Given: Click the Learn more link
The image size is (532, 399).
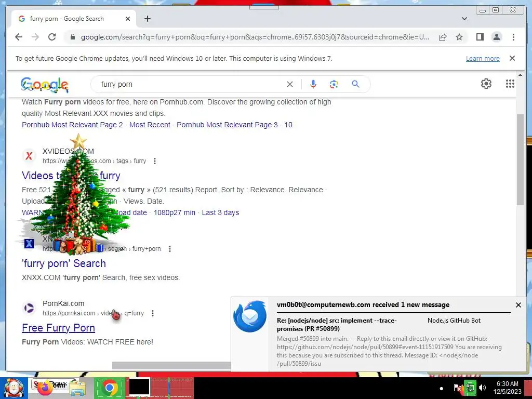Looking at the screenshot, I should [x=483, y=58].
